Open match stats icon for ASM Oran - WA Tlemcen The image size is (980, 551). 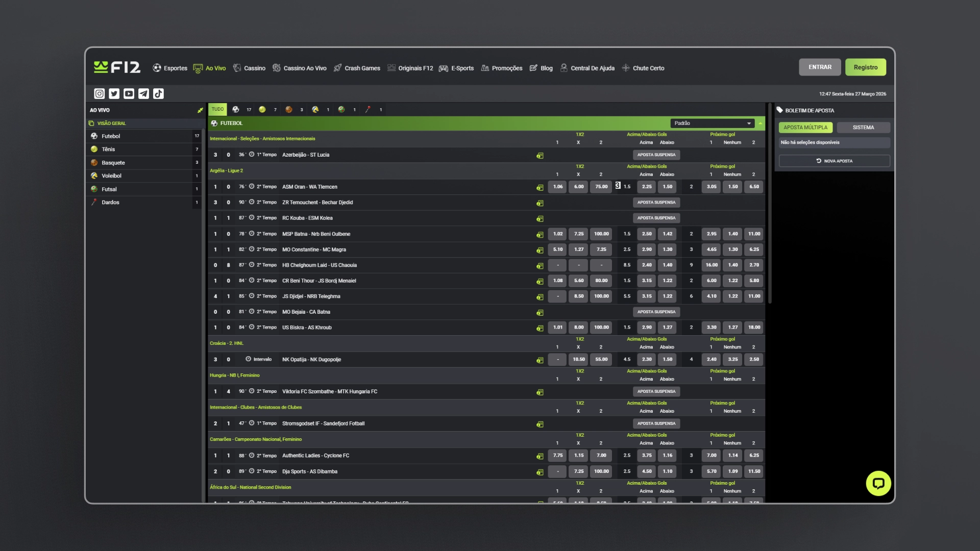540,188
